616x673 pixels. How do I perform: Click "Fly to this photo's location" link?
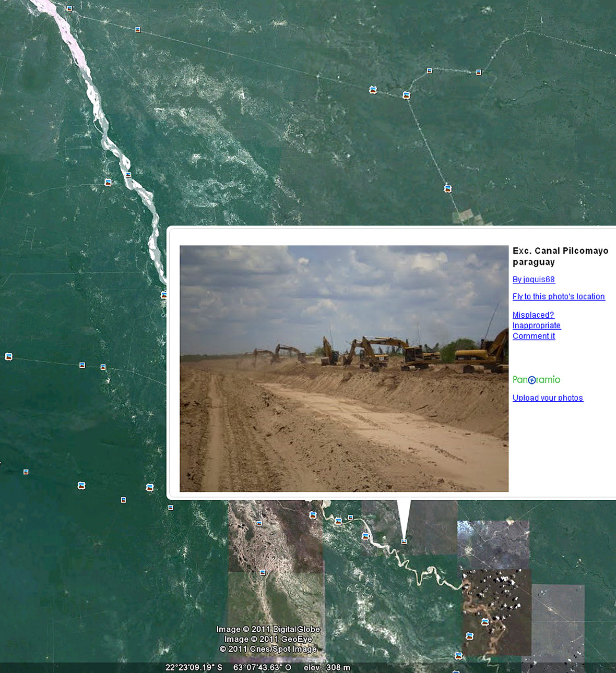[558, 296]
